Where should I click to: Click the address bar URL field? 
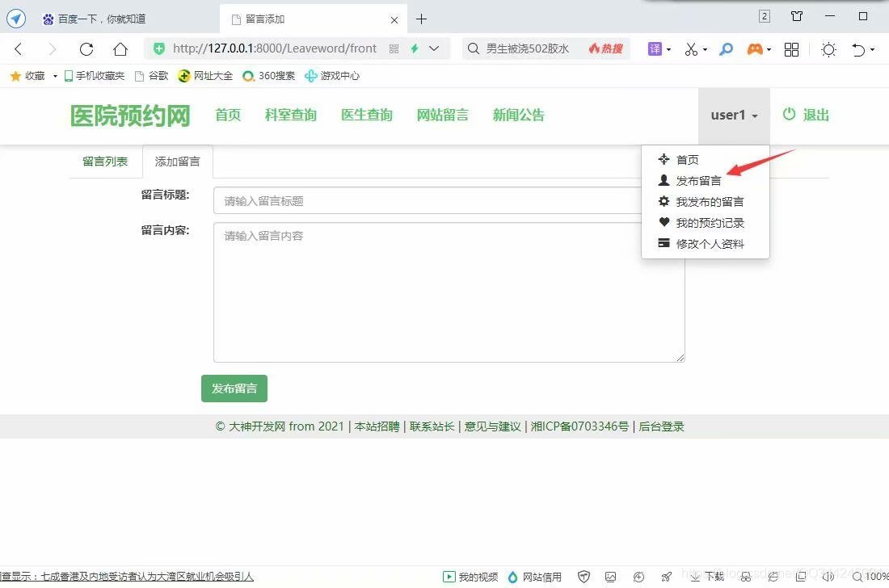[275, 48]
